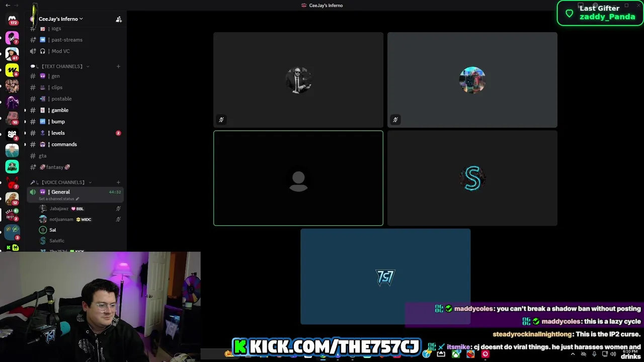
Task: Open the server icon with 61 badge
Action: tap(12, 53)
